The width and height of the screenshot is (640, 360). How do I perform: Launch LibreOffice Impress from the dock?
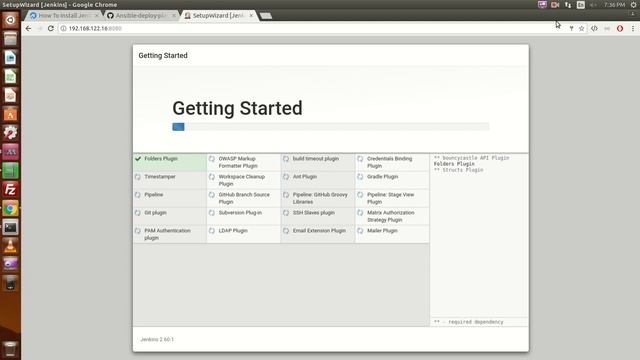(10, 95)
